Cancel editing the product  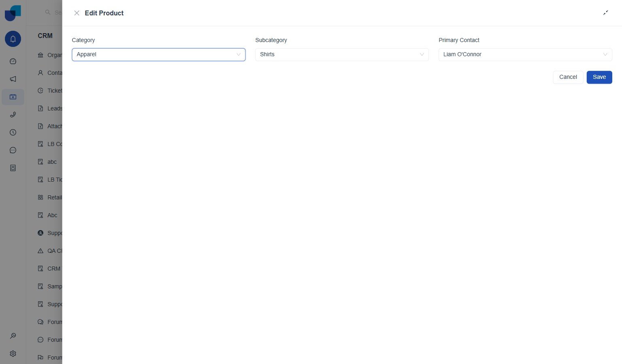click(x=568, y=77)
